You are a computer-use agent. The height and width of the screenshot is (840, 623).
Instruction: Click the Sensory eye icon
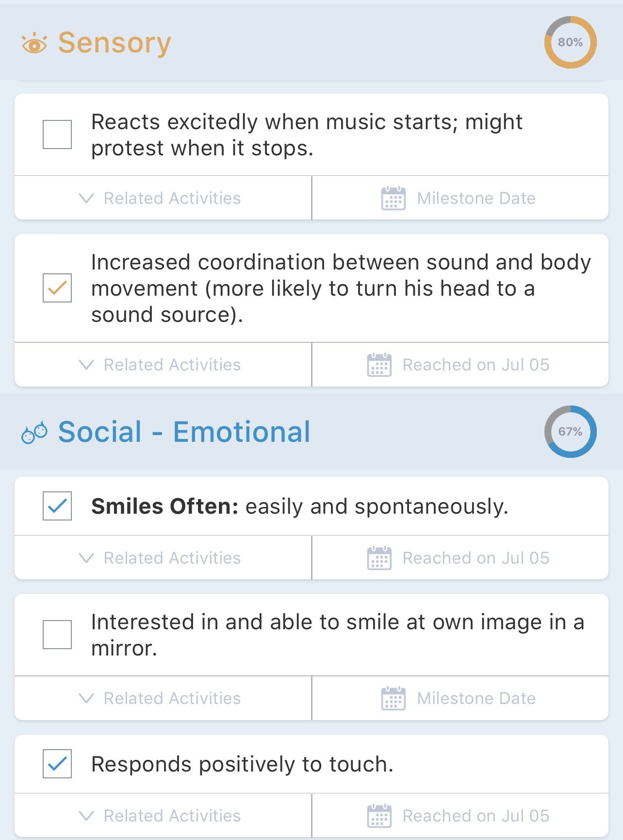[34, 44]
